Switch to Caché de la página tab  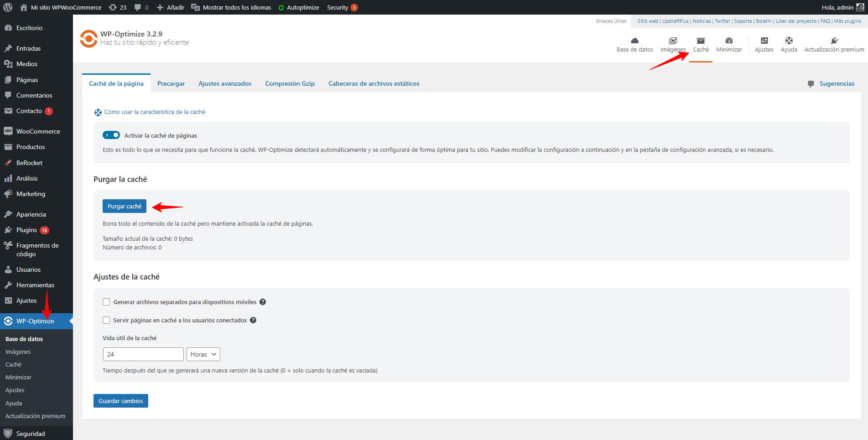[x=116, y=83]
